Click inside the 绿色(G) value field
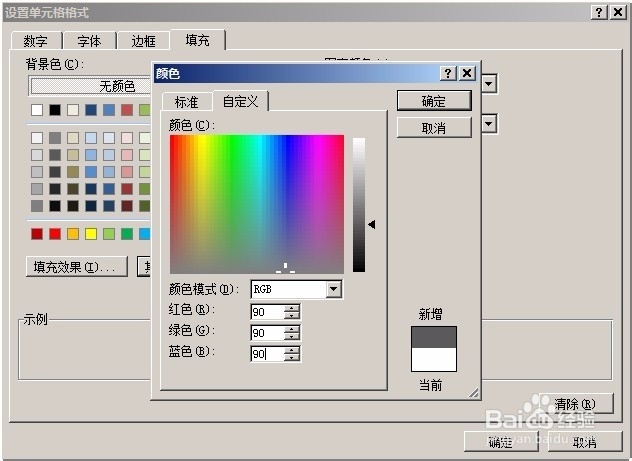The image size is (632, 461). [x=267, y=333]
